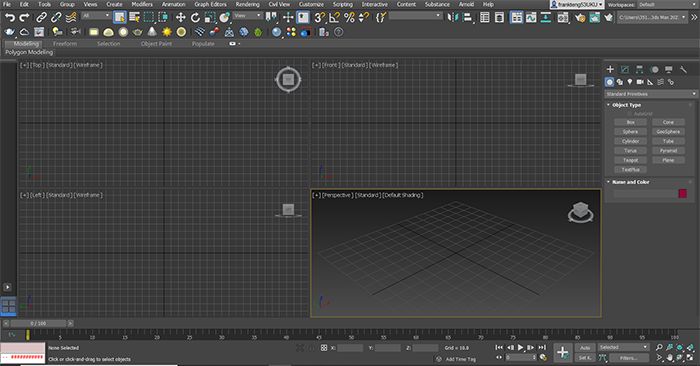700x366 pixels.
Task: Click the Redo arrow icon
Action: pos(24,17)
